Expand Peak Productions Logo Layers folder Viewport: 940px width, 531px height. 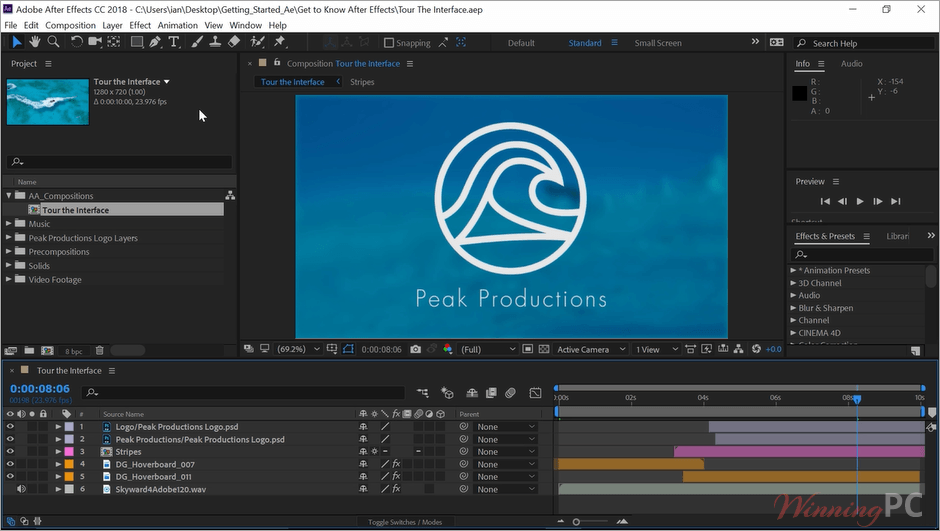pos(8,237)
